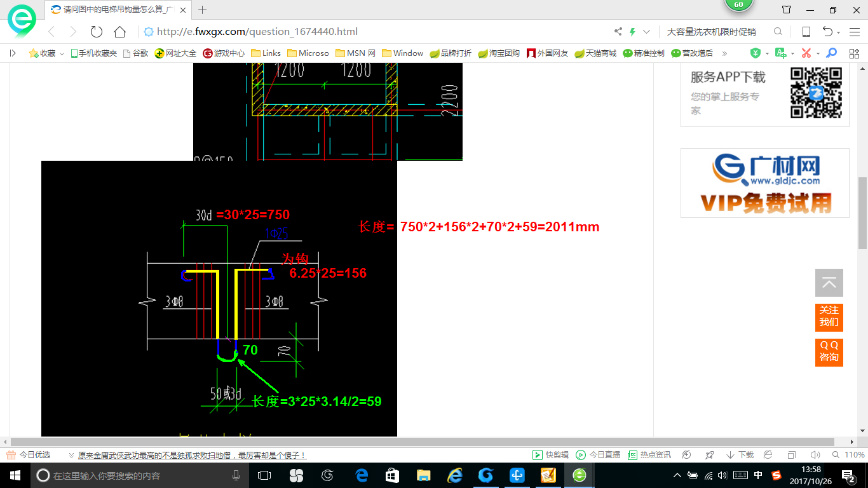Open the 淘宝团购 bookmark
868x488 pixels.
coord(499,53)
